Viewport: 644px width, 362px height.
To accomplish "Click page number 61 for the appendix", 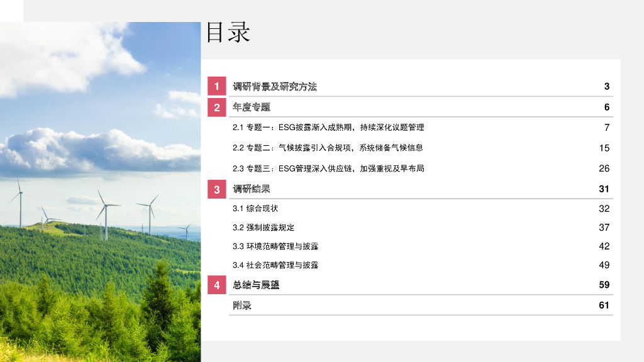I will click(x=604, y=305).
